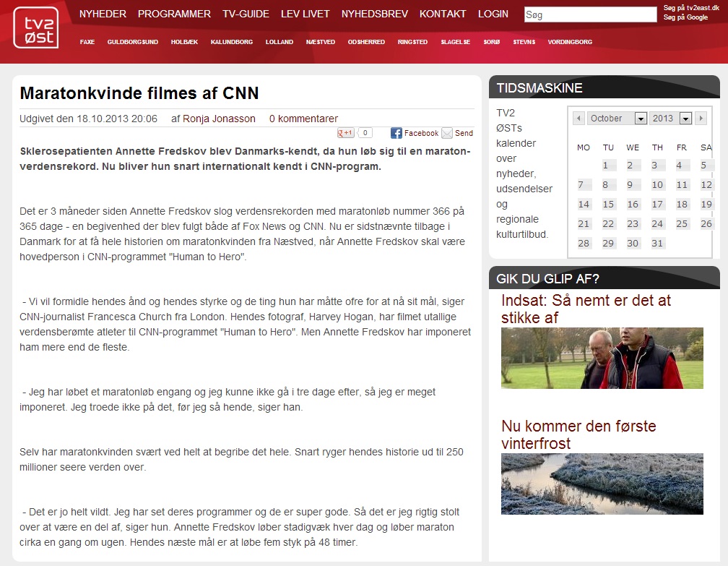The image size is (728, 566).
Task: Open the GULDBORGSUND region link
Action: (133, 42)
